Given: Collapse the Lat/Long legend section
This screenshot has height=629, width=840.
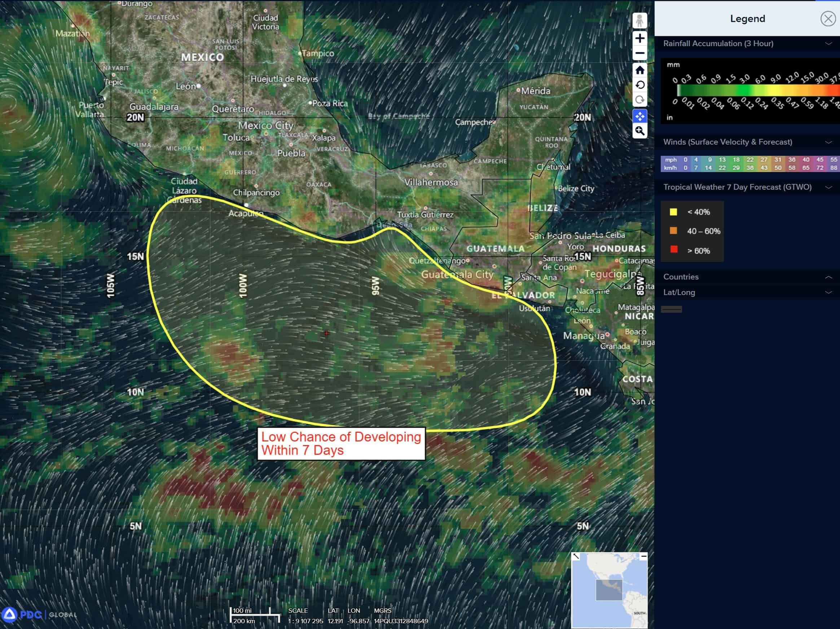Looking at the screenshot, I should pos(828,292).
